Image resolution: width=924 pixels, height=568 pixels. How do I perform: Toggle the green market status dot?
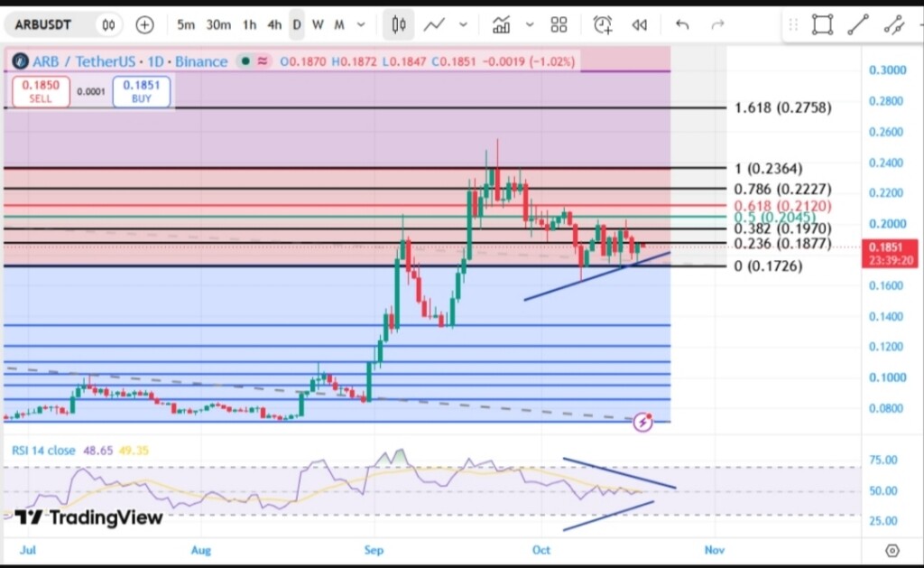coord(245,61)
